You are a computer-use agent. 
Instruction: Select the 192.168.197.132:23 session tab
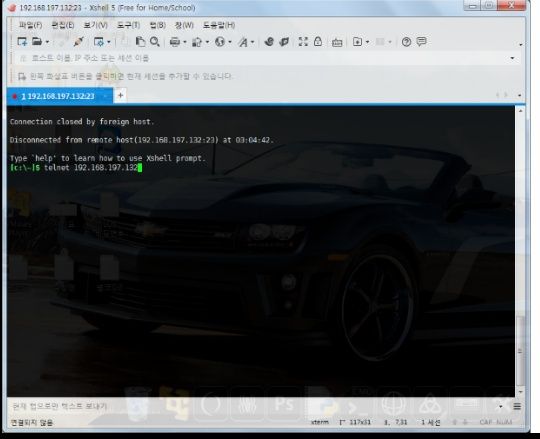click(58, 96)
